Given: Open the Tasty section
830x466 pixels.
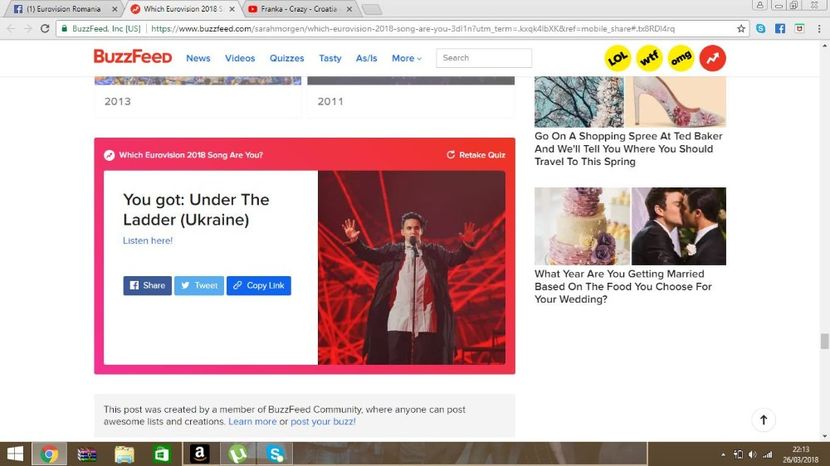Looking at the screenshot, I should (x=330, y=58).
